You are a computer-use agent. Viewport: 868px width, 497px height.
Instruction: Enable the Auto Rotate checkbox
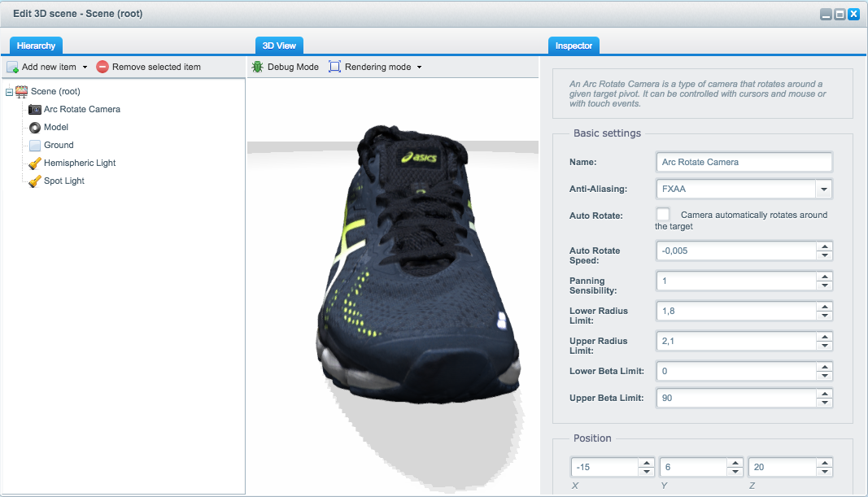[x=663, y=214]
